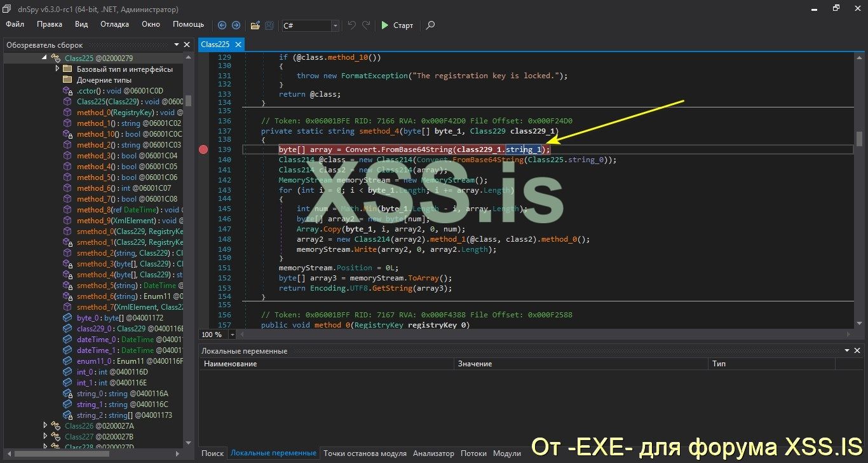868x463 pixels.
Task: Click the navigate back arrow in toolbar
Action: 222,25
